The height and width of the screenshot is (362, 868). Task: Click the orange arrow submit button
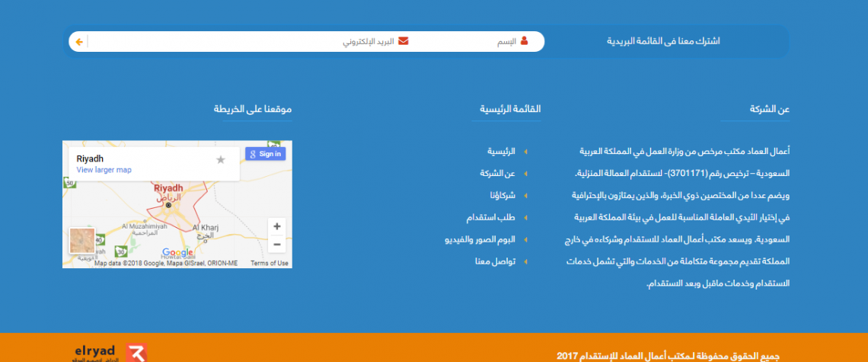(79, 42)
